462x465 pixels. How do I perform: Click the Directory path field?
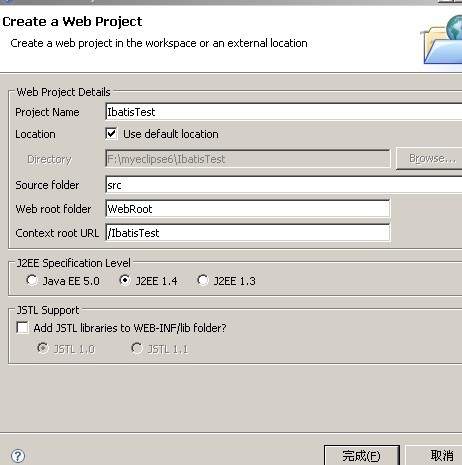[248, 159]
